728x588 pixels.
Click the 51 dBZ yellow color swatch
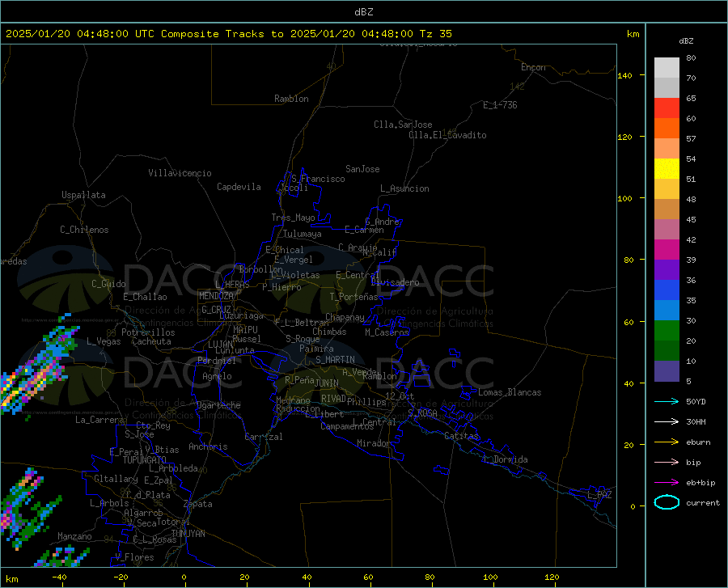click(x=667, y=168)
